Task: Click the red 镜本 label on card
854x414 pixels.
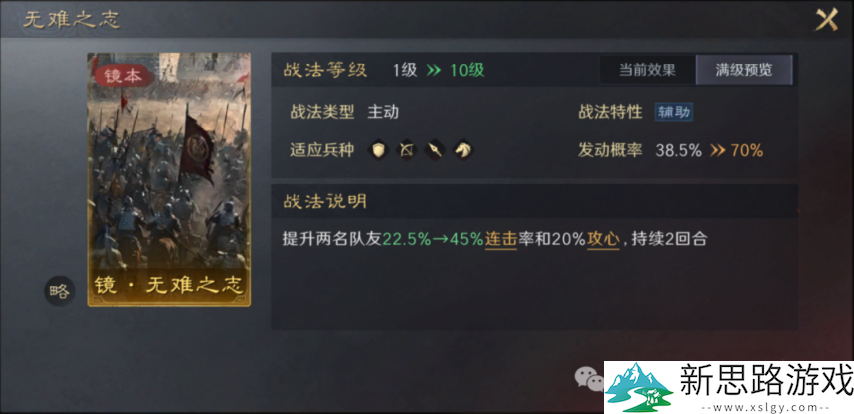Action: pos(123,76)
